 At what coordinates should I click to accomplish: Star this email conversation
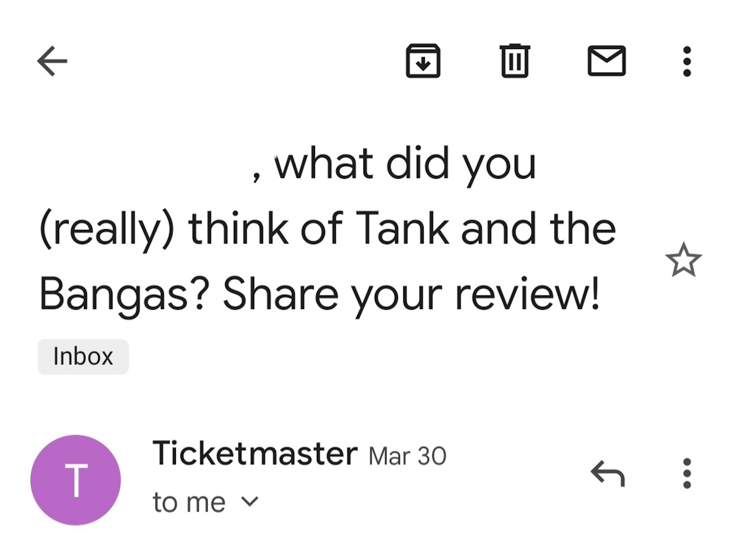click(683, 260)
